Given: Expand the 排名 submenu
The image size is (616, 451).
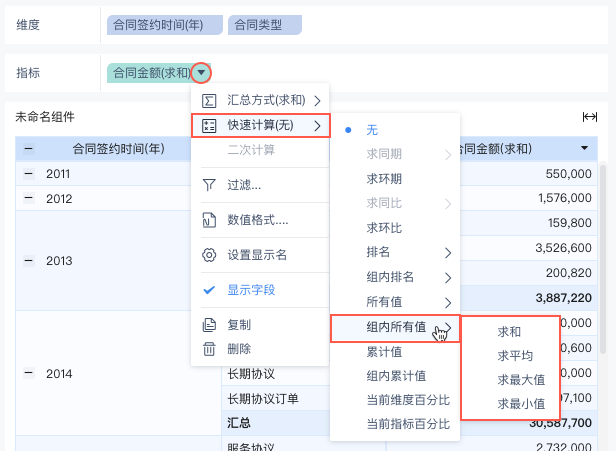Looking at the screenshot, I should point(395,252).
